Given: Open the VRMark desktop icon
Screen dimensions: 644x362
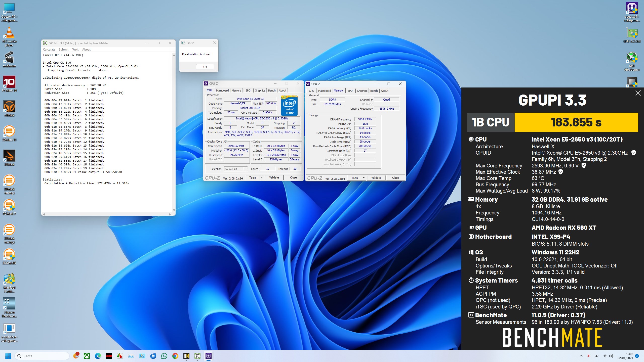Looking at the screenshot, I should point(9,109).
